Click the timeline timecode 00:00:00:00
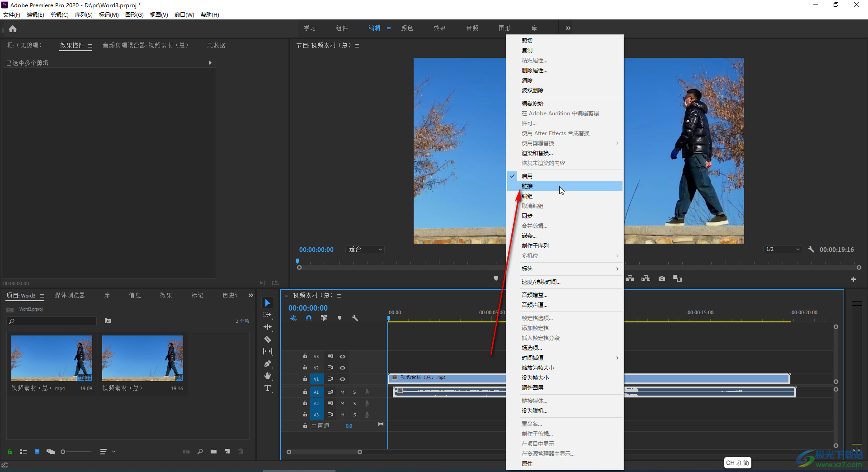868x472 pixels. [308, 308]
